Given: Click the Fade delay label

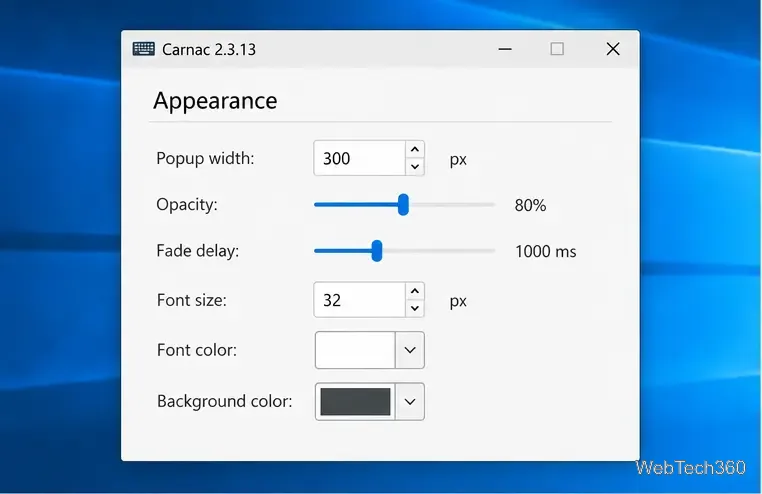Looking at the screenshot, I should click(x=198, y=251).
